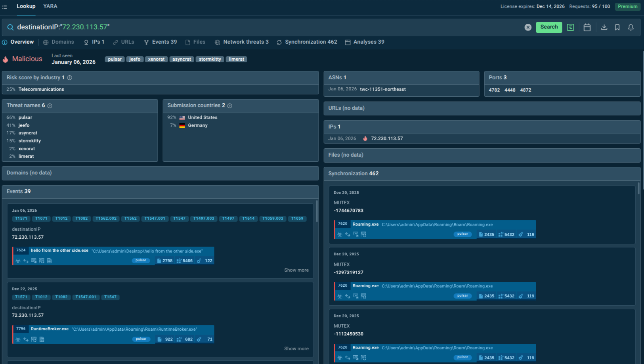This screenshot has height=364, width=644.
Task: Expand the Submission countries info tooltip
Action: [x=229, y=105]
